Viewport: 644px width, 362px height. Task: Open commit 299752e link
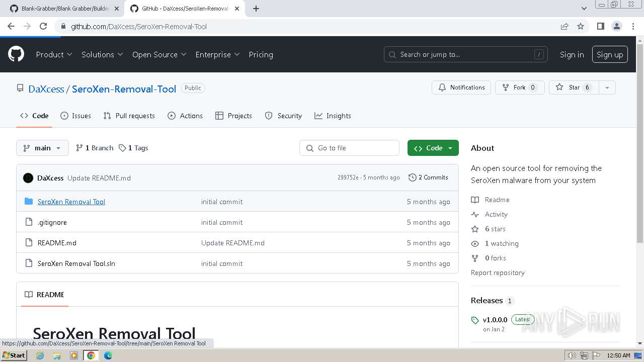(348, 177)
